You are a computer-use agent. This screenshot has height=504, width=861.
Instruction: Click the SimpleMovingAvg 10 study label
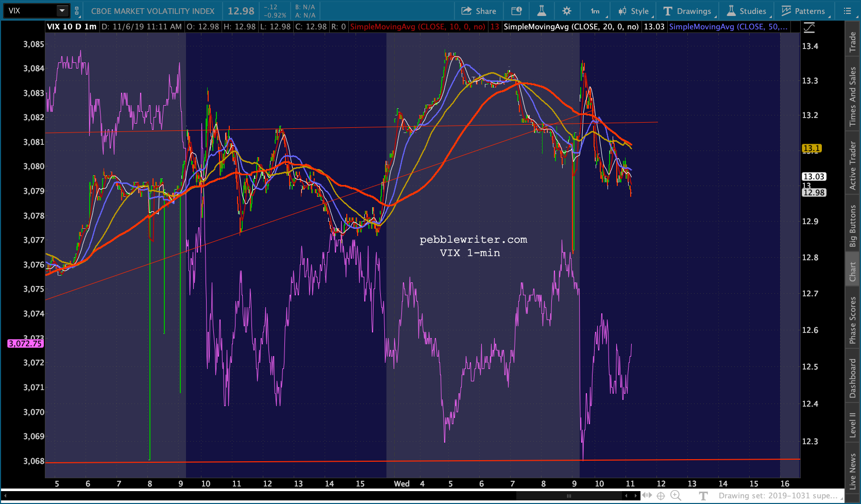tap(417, 27)
